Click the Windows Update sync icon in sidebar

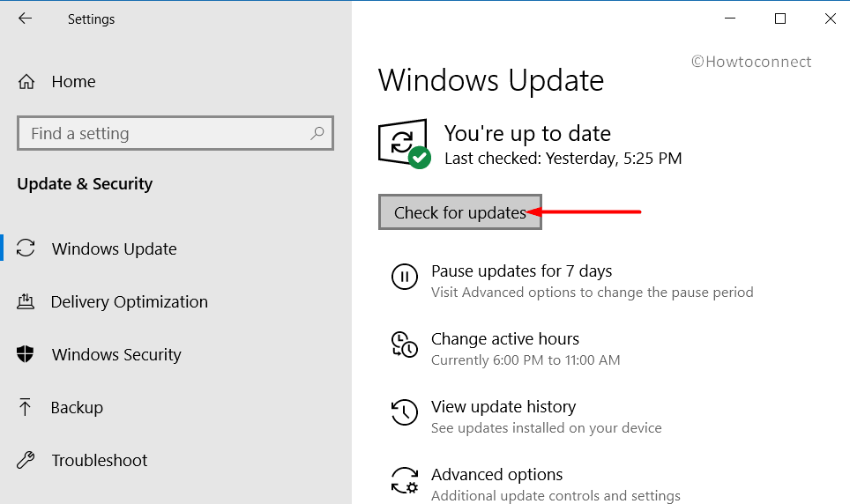26,248
